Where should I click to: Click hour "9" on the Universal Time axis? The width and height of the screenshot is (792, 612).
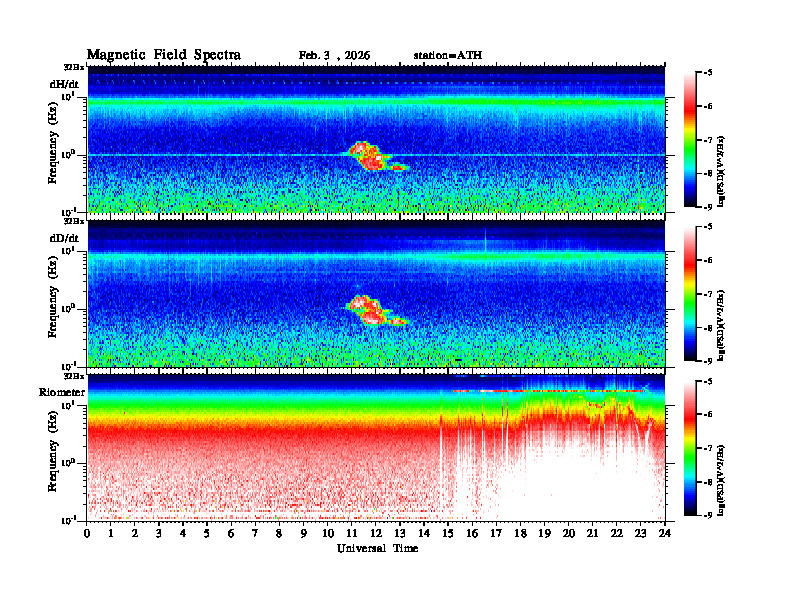tap(304, 534)
